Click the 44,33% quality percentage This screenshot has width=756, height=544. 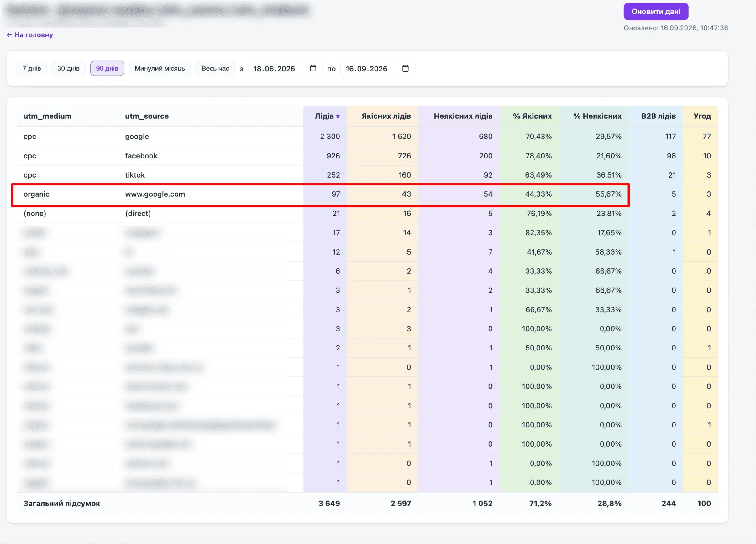click(538, 194)
